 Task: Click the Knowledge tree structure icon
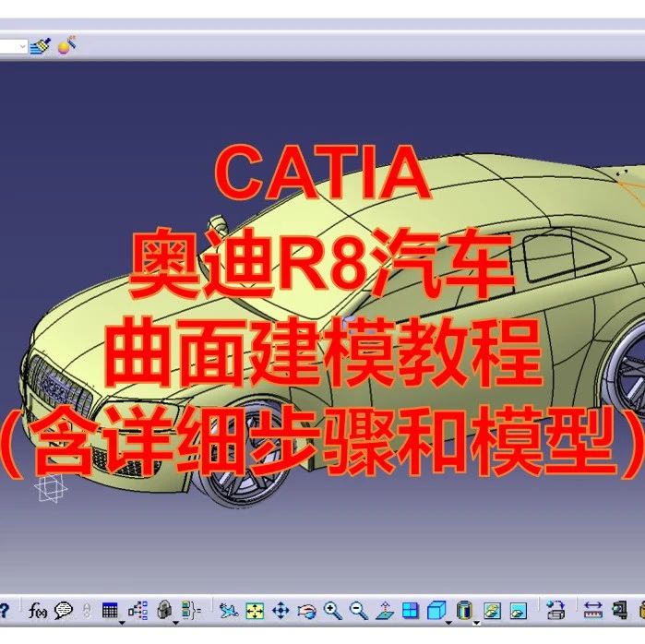(x=137, y=610)
